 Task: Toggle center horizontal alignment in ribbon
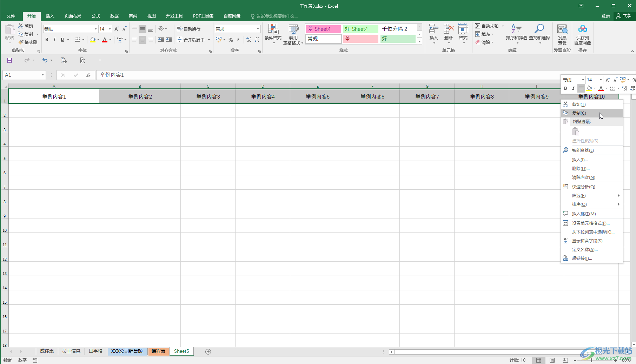coord(142,40)
